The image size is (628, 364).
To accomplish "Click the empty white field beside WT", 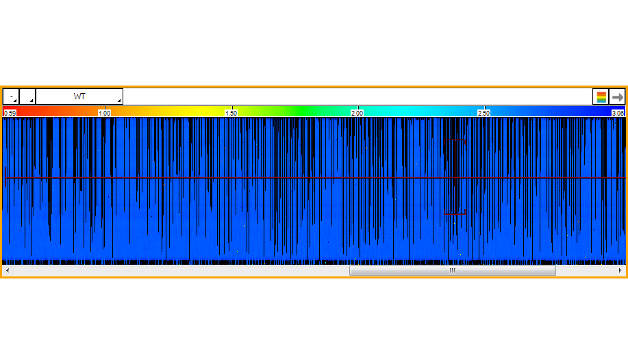I will coord(356,96).
